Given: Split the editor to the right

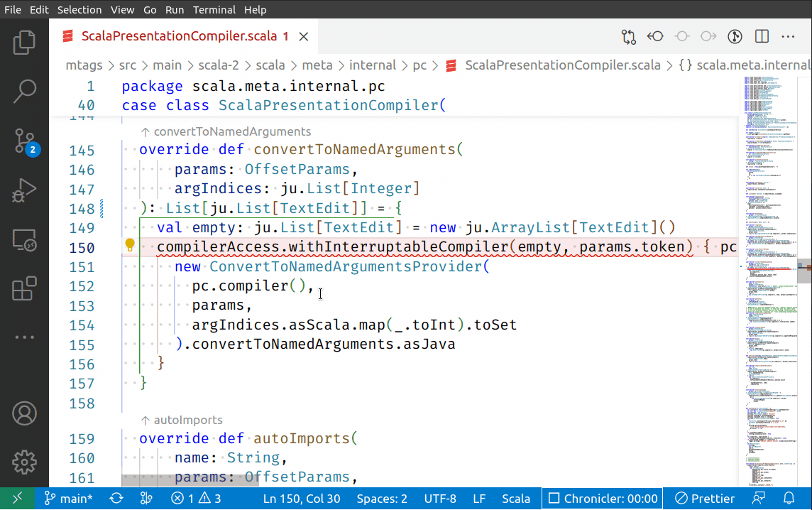Looking at the screenshot, I should [762, 36].
